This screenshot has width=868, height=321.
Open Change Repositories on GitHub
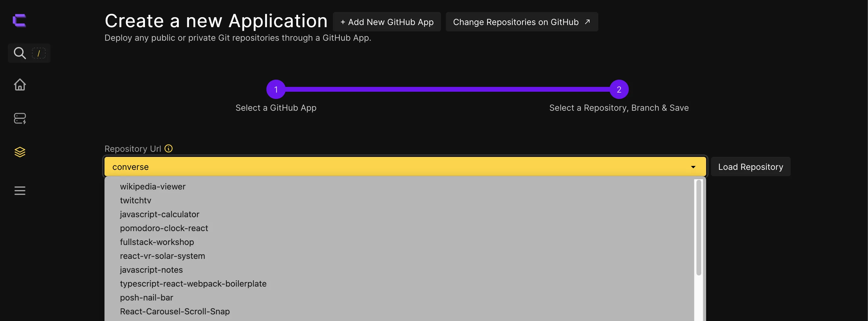point(522,22)
